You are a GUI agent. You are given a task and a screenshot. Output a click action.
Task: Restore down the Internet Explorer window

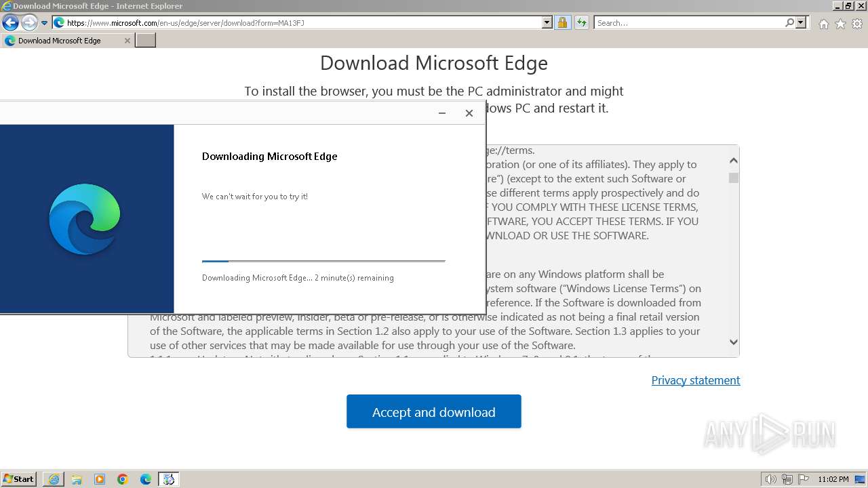(848, 5)
